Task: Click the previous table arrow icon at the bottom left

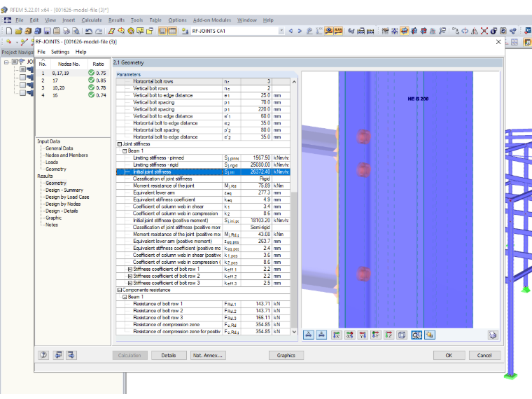Action: click(x=58, y=355)
